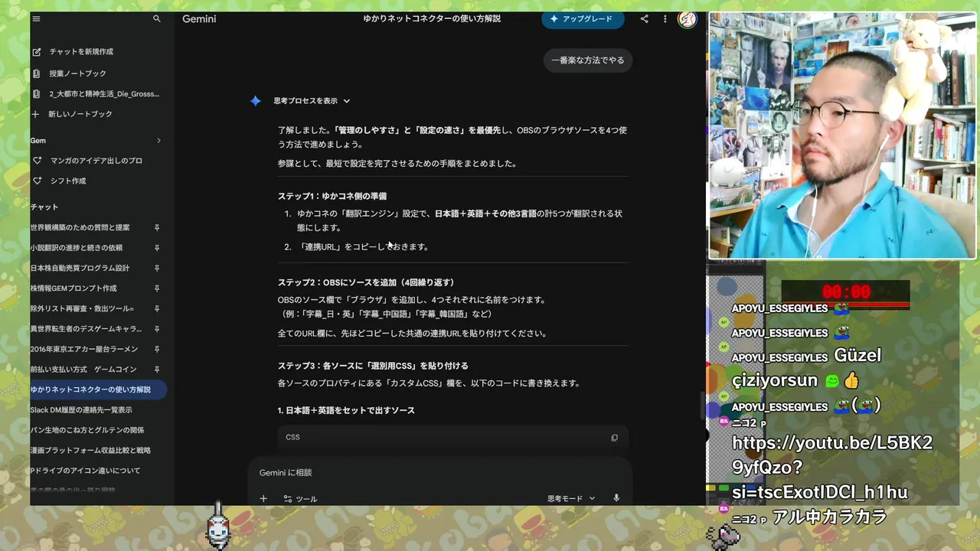Screen dimensions: 980x551
Task: Click the user message 一番楽な方法でやる
Action: coord(588,60)
